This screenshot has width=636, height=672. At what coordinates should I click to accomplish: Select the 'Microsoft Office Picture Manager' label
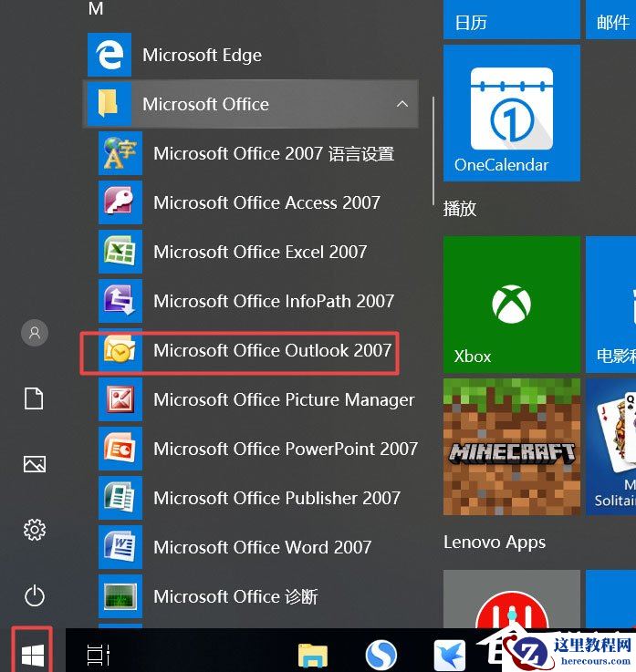pos(284,400)
